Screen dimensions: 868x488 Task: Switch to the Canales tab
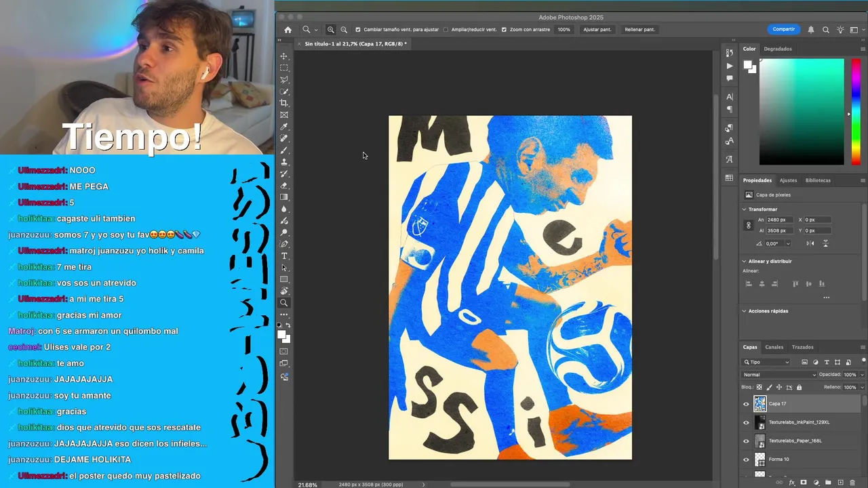coord(774,347)
